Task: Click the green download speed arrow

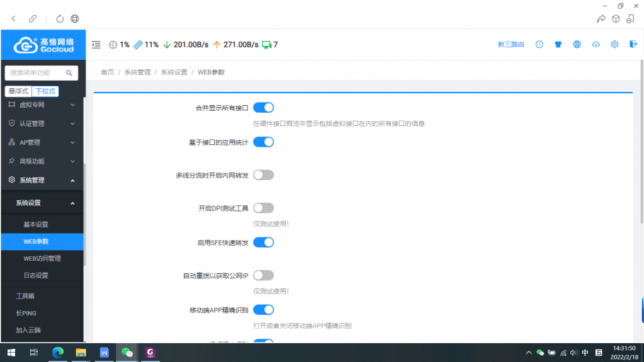Action: 167,44
